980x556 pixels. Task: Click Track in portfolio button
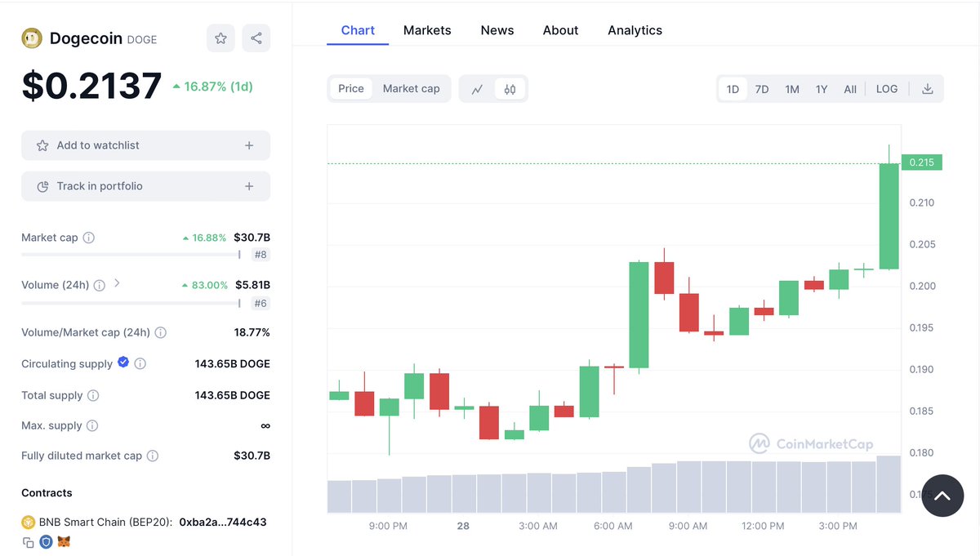click(x=145, y=186)
